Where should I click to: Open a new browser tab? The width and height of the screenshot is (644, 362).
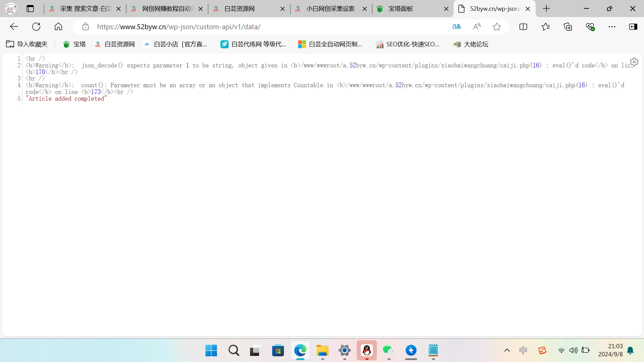coord(546,9)
